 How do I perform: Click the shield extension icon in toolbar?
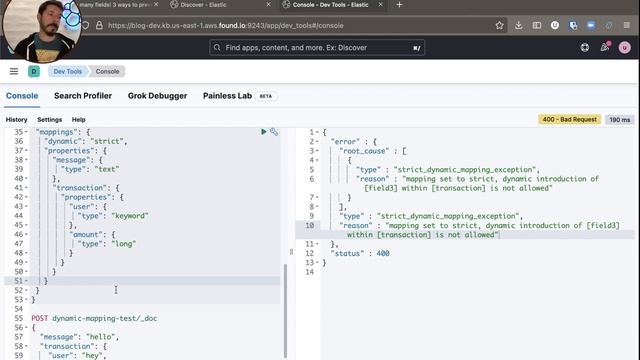573,25
